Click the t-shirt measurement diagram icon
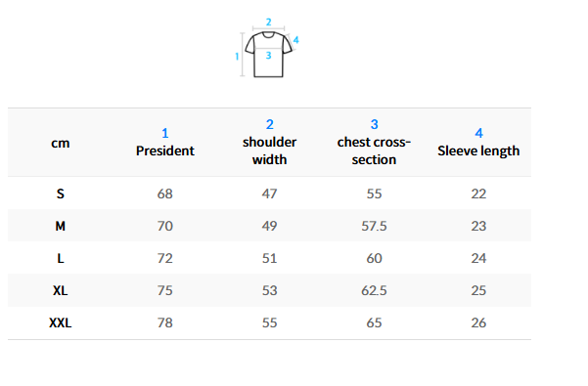The image size is (588, 386). [x=268, y=49]
